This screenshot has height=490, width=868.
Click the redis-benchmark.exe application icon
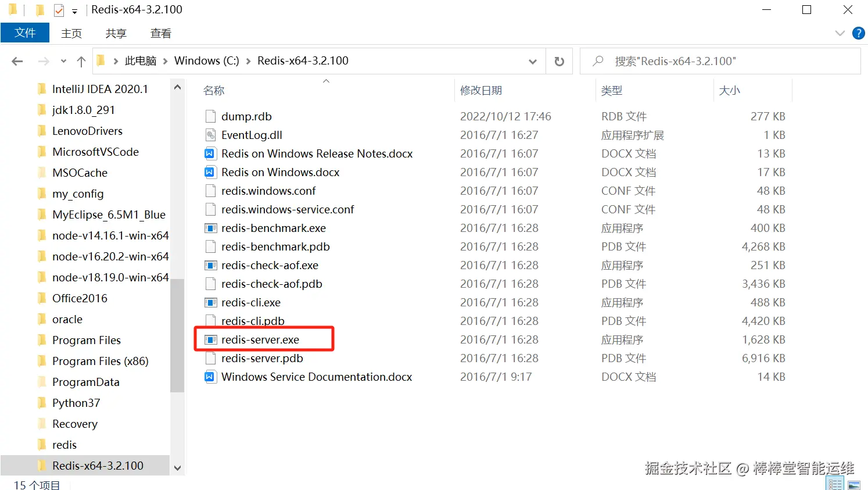[x=210, y=228]
